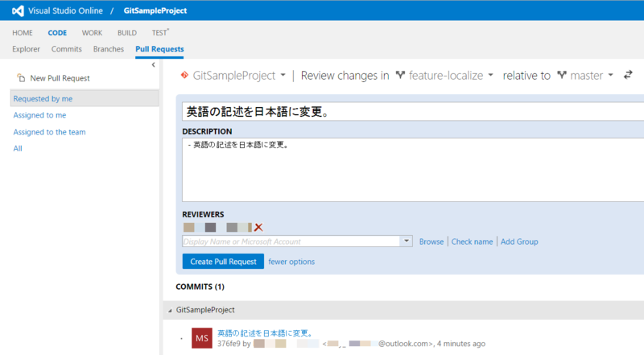Open the TEST hub
The image size is (644, 355).
(160, 32)
